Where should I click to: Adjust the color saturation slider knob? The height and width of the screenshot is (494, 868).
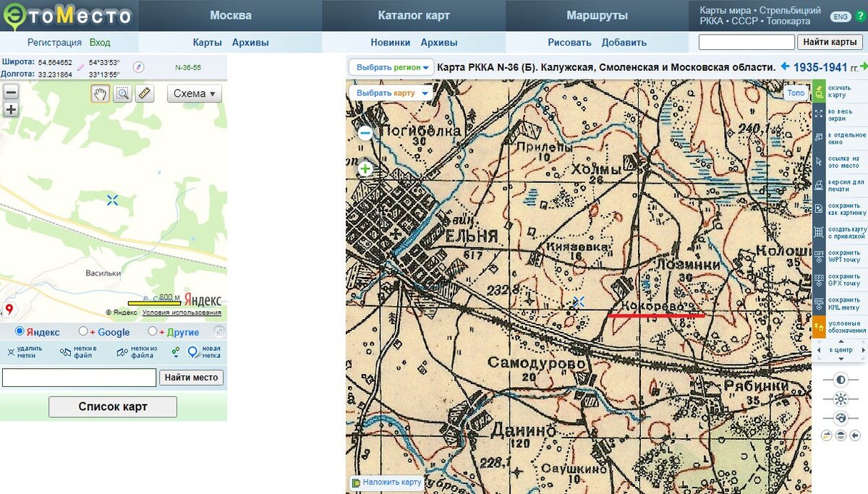point(840,417)
